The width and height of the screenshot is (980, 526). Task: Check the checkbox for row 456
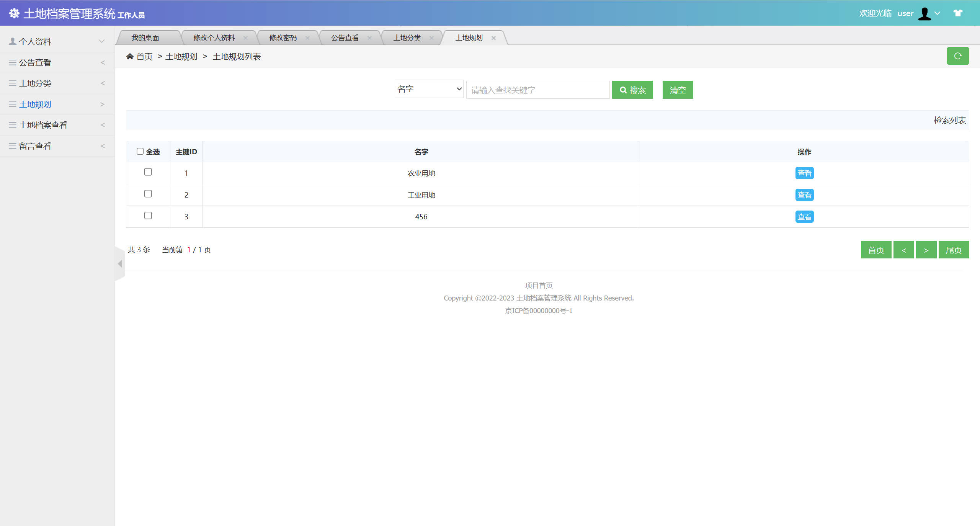(148, 216)
